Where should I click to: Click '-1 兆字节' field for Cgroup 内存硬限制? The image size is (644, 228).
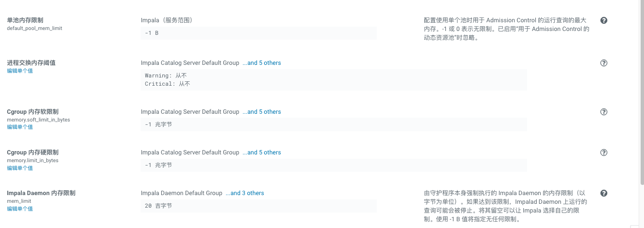point(333,165)
